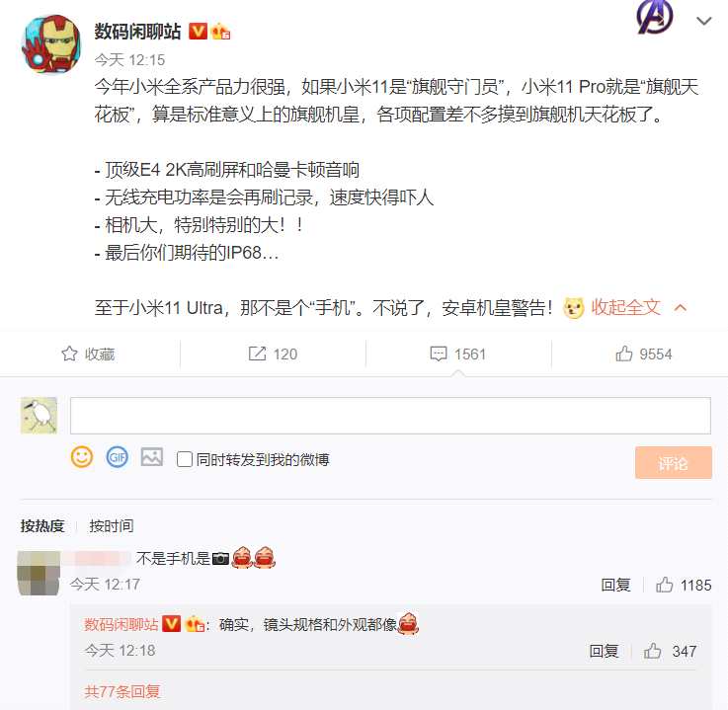The width and height of the screenshot is (728, 710).
Task: Click the repost icon next to 120
Action: point(257,354)
